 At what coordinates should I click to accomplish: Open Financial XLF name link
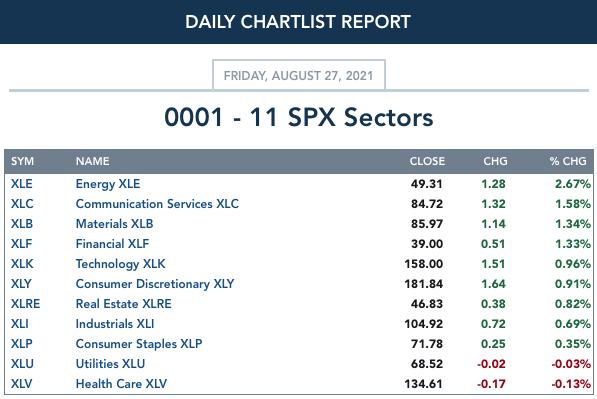pyautogui.click(x=112, y=244)
